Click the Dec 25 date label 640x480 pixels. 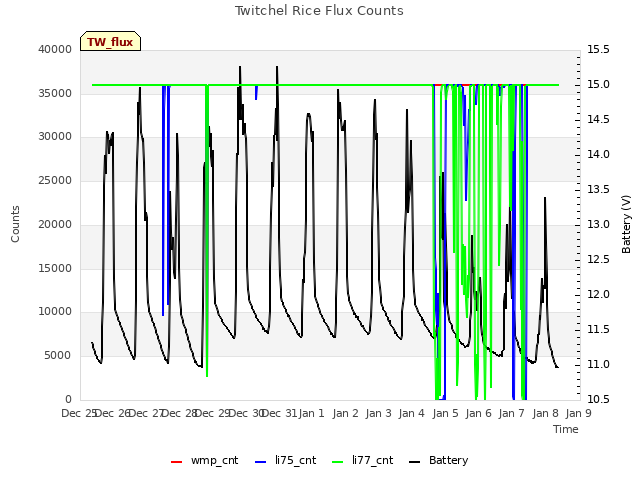coord(78,414)
